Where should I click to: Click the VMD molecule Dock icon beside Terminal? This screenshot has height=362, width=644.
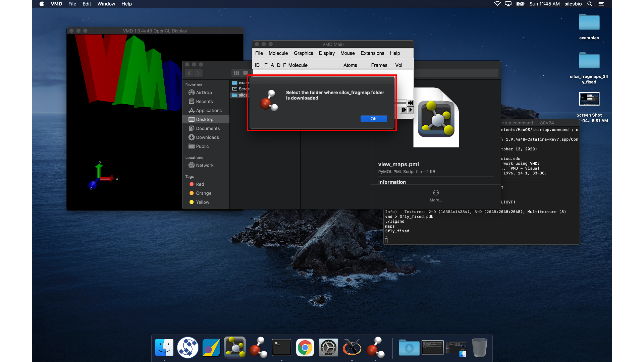tap(258, 348)
